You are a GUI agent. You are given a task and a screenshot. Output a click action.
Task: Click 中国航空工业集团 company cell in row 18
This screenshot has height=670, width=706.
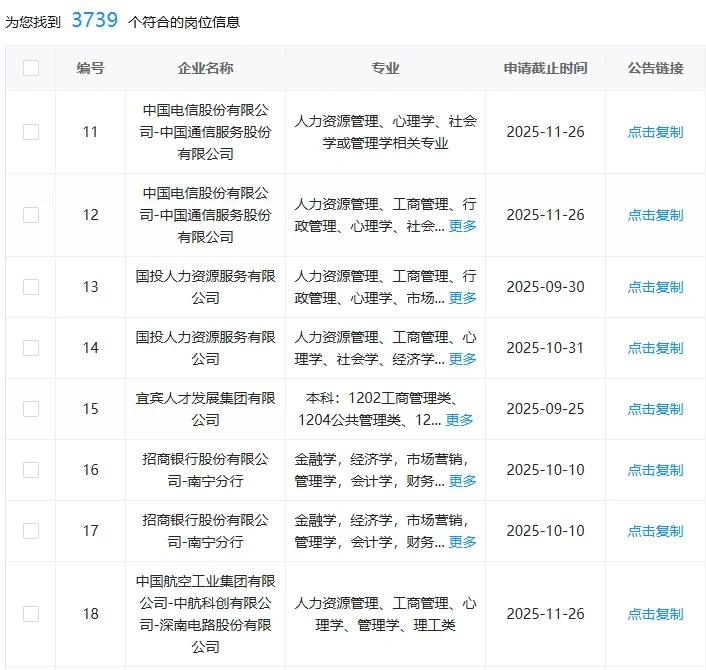[205, 614]
